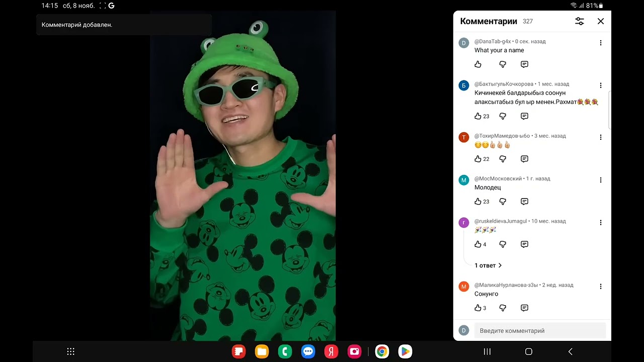644x362 pixels.
Task: Open comment sort options icon
Action: 580,21
